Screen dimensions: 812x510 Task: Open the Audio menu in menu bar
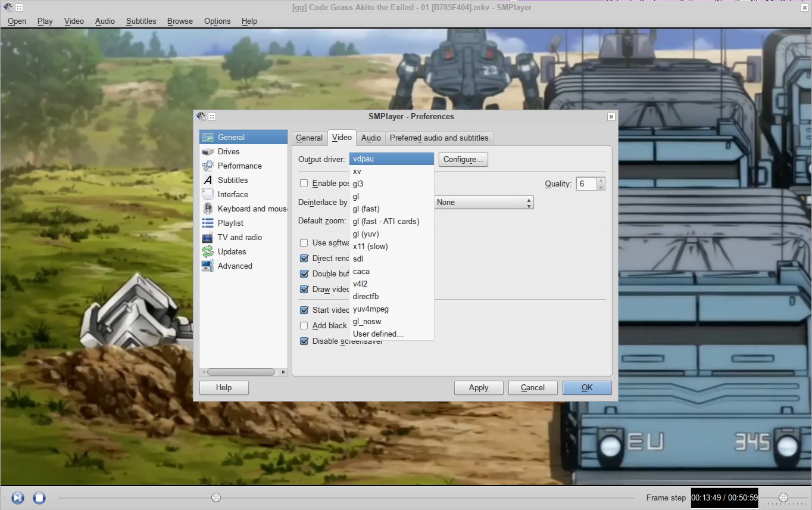[x=105, y=21]
